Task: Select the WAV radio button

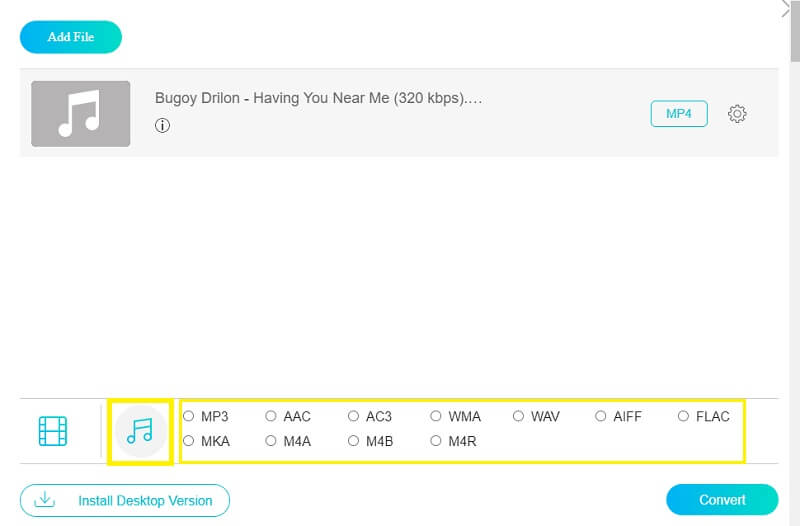Action: [x=519, y=416]
